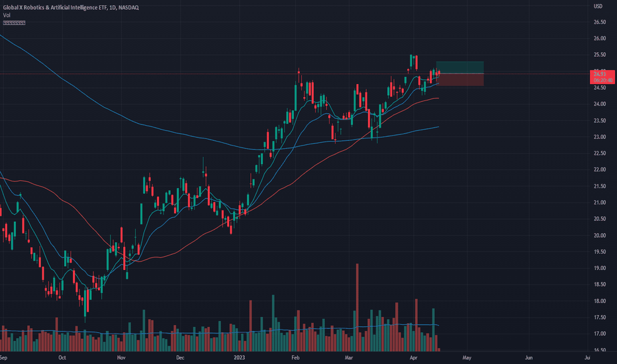Screen dimensions: 617x364
Task: Select the Vol indicator label
Action: pyautogui.click(x=7, y=15)
